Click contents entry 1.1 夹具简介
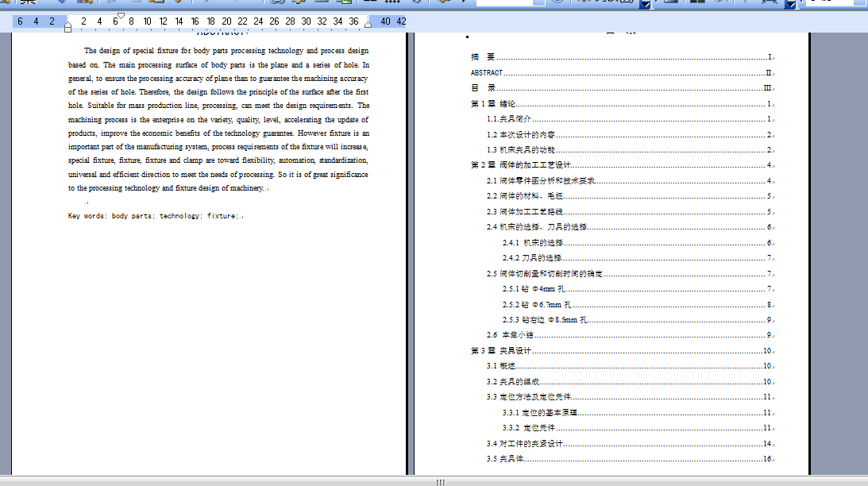The width and height of the screenshot is (868, 486). tap(630, 119)
